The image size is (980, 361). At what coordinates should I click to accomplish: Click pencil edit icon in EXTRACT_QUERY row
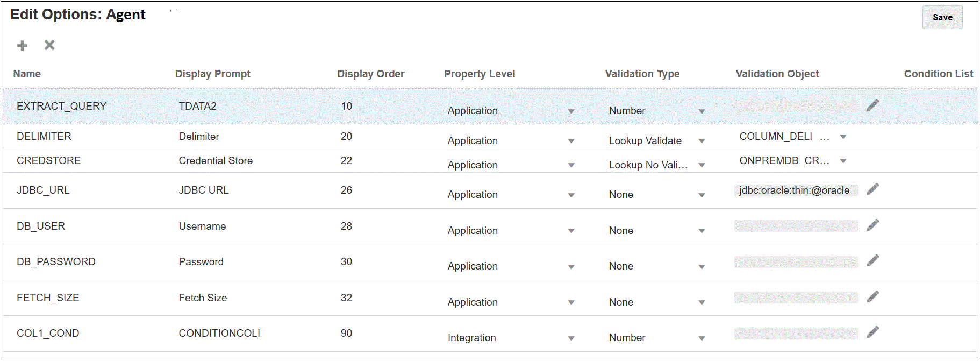point(873,105)
